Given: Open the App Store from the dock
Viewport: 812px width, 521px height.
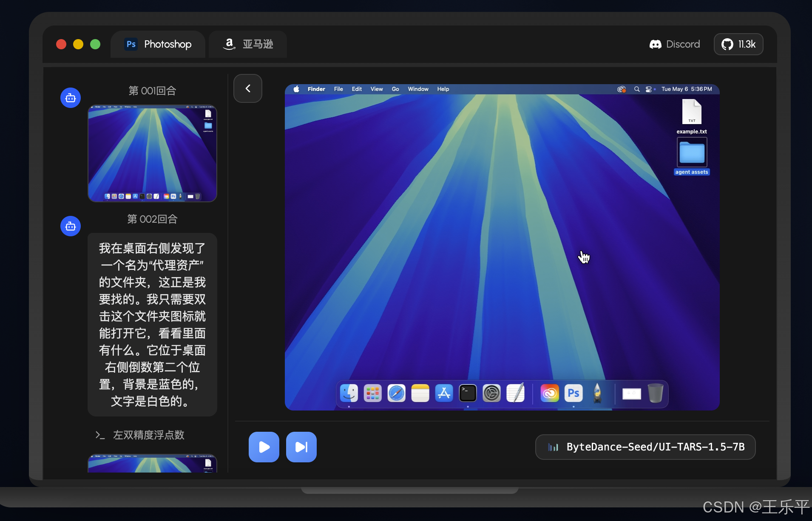Looking at the screenshot, I should (x=444, y=394).
